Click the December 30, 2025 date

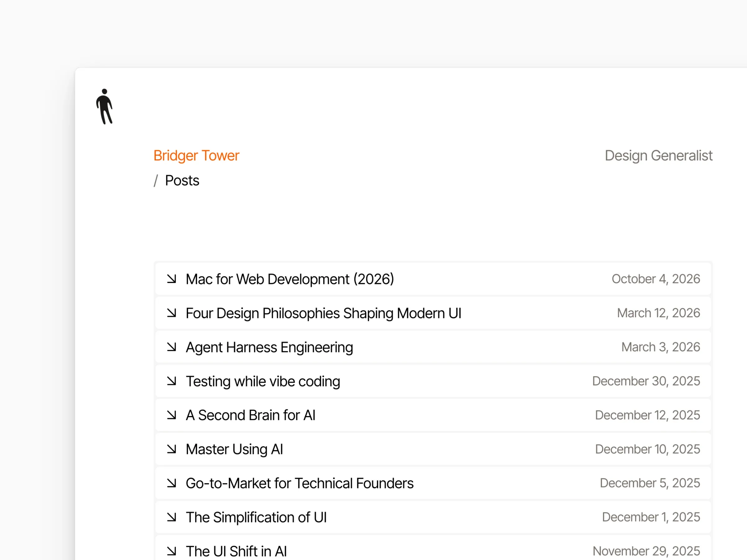click(x=646, y=381)
